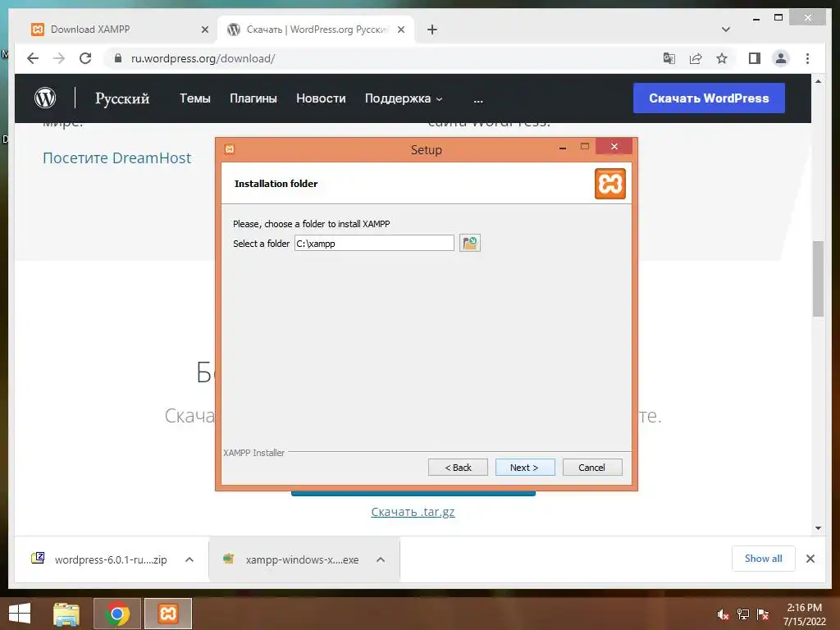The height and width of the screenshot is (630, 840).
Task: Click the address bar URL
Action: (203, 58)
